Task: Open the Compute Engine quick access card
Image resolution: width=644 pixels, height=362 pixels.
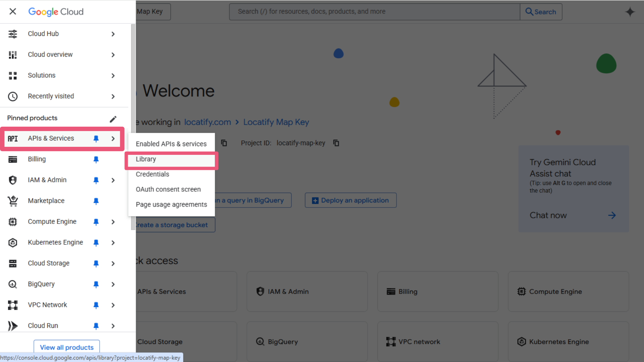Action: click(569, 292)
